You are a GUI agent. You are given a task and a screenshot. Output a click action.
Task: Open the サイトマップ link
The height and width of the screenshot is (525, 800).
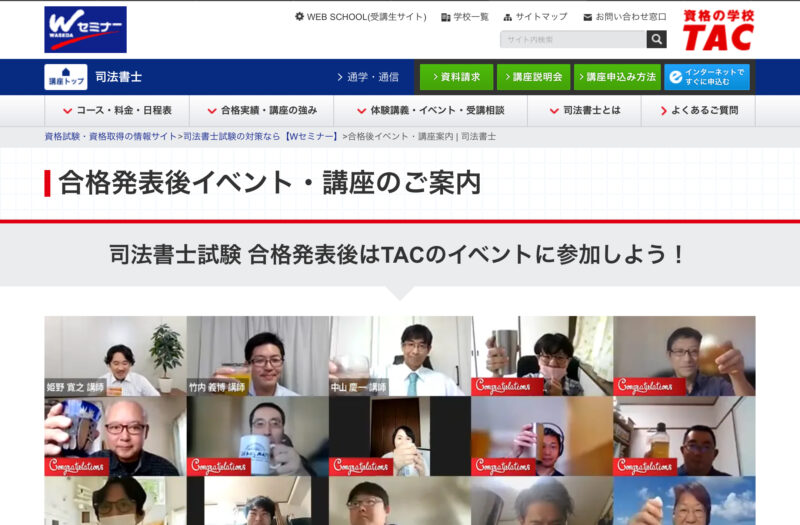535,17
